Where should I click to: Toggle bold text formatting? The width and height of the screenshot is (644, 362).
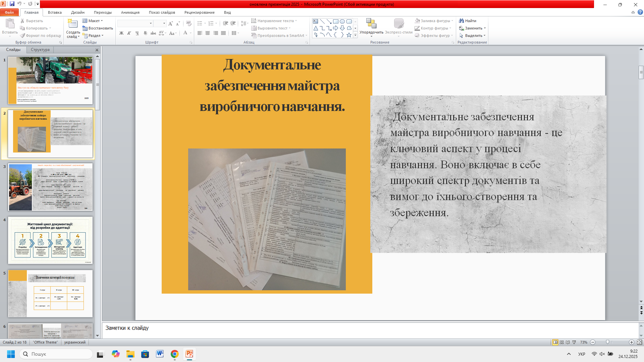coord(121,33)
